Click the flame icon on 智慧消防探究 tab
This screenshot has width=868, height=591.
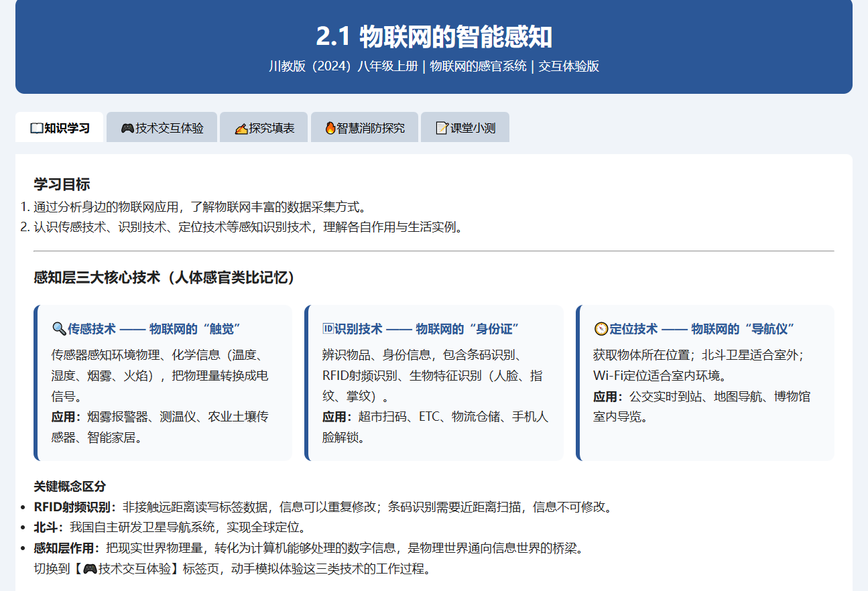coord(330,128)
